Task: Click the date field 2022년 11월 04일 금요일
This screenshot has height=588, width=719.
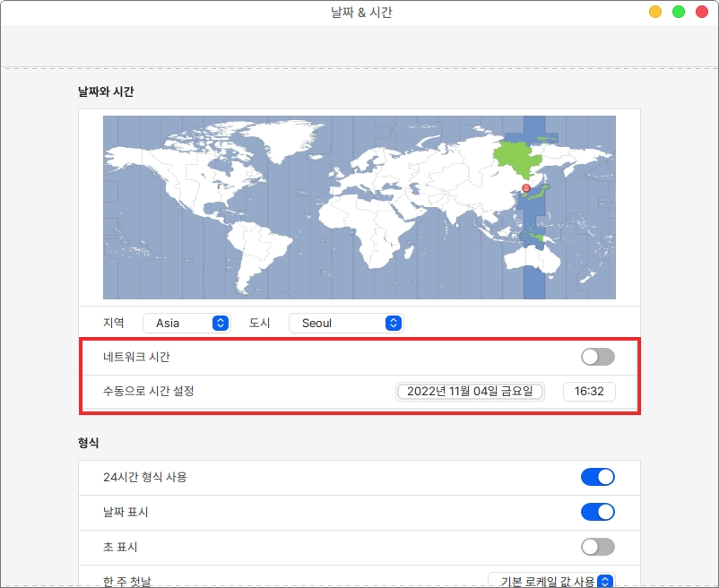Action: [x=470, y=391]
